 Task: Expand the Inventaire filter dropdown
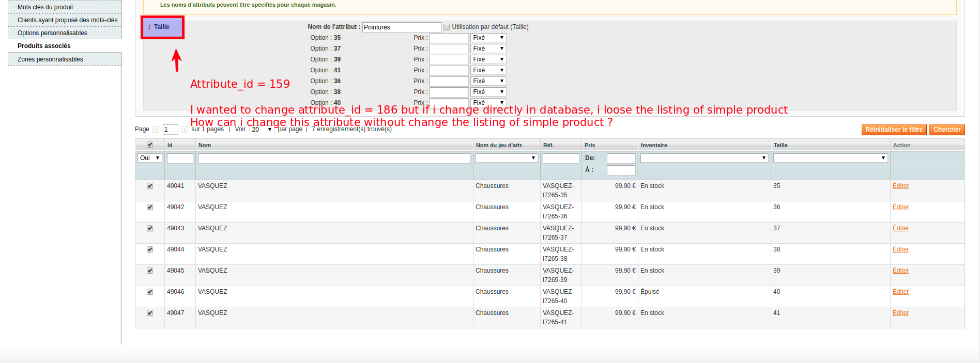click(x=703, y=158)
